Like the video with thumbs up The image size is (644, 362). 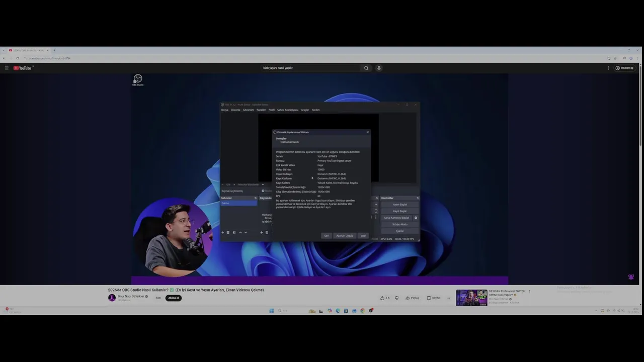385,298
